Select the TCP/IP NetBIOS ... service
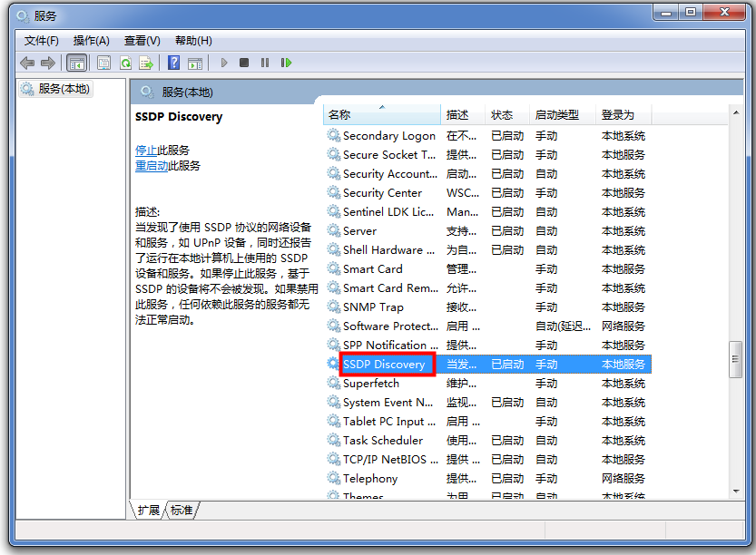Image resolution: width=756 pixels, height=555 pixels. tap(390, 460)
